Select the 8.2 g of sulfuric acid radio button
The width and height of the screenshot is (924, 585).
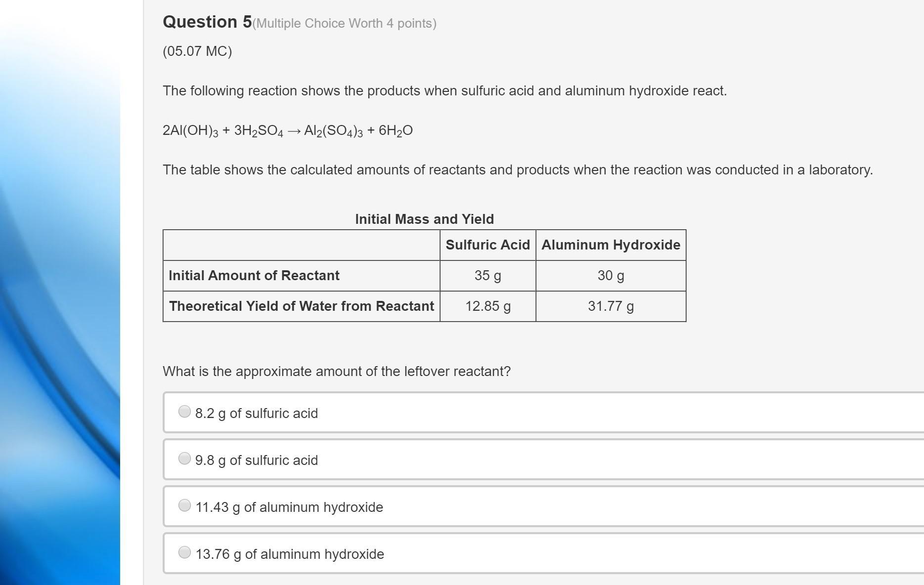[x=184, y=412]
